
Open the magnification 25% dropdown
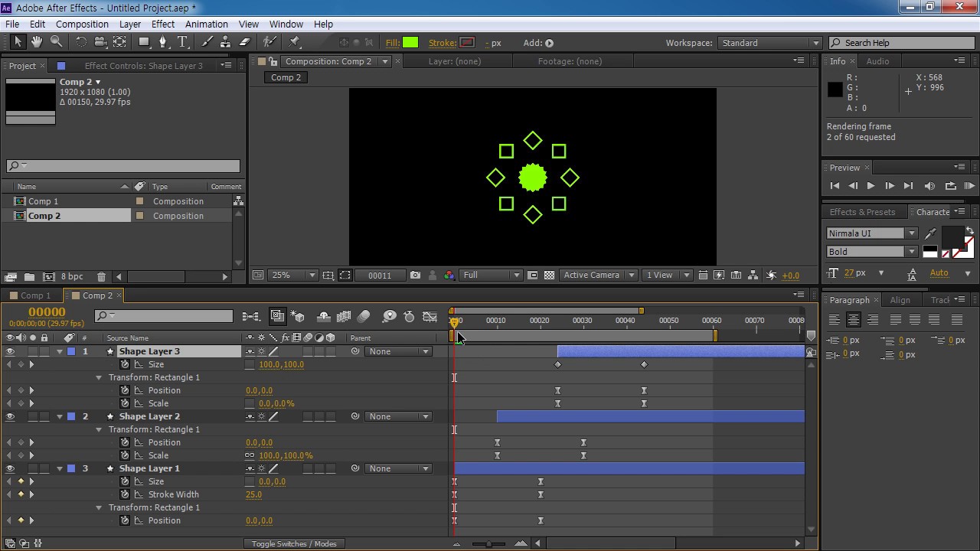point(292,275)
